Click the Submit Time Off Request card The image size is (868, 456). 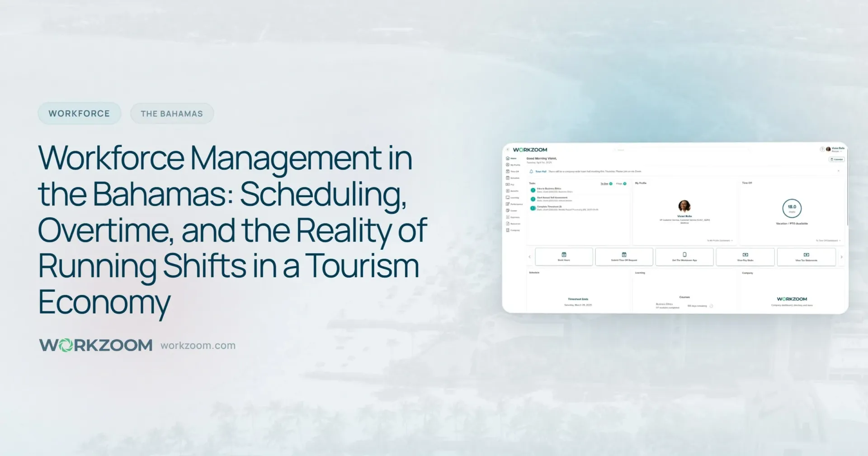point(624,256)
